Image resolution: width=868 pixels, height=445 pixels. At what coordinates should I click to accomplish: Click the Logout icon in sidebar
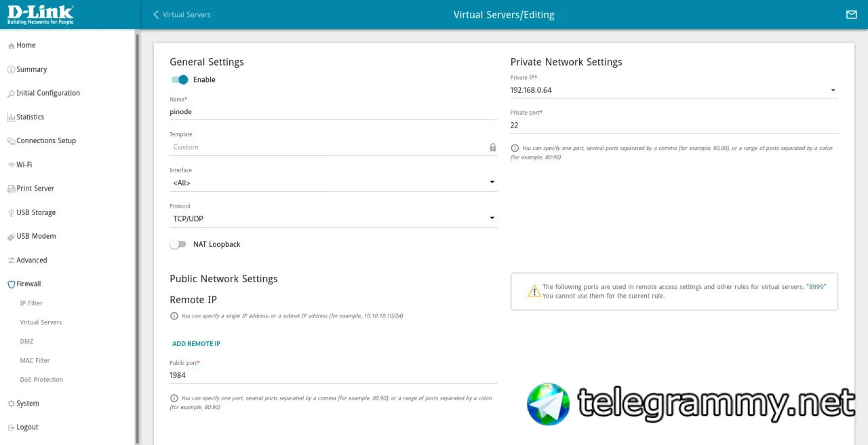point(11,427)
